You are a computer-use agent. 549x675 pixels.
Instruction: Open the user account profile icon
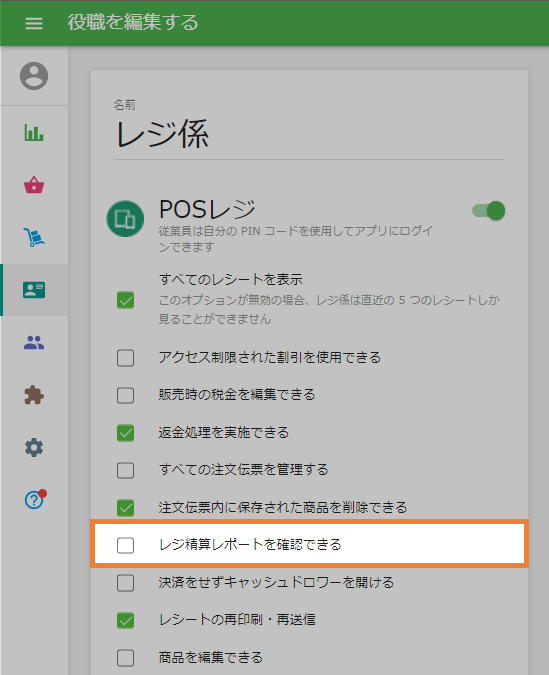click(x=34, y=76)
